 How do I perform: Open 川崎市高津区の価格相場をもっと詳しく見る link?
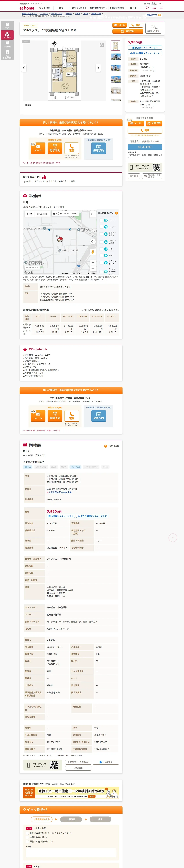100,310
